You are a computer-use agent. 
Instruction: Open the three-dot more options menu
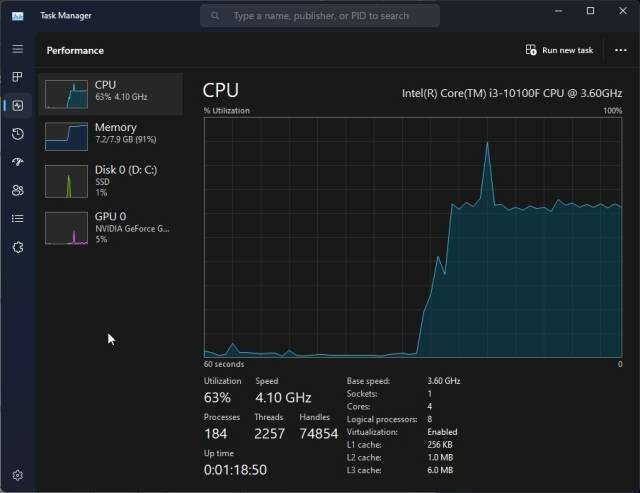[621, 50]
